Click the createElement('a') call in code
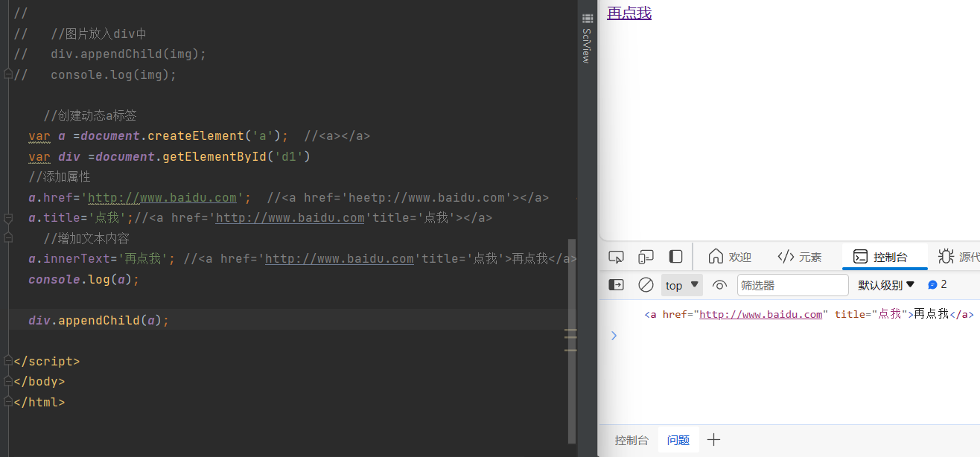980x457 pixels. pos(214,136)
